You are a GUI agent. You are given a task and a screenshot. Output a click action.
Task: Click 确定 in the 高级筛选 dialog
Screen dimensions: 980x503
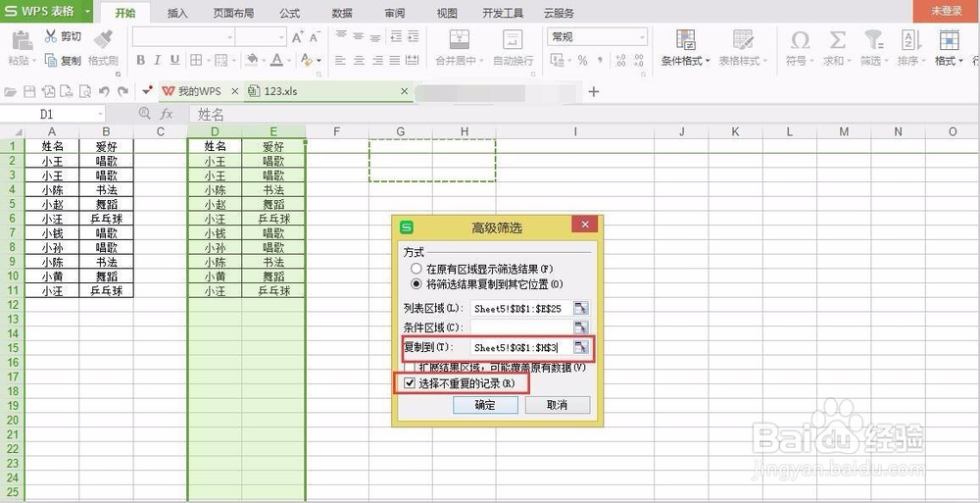[x=485, y=405]
